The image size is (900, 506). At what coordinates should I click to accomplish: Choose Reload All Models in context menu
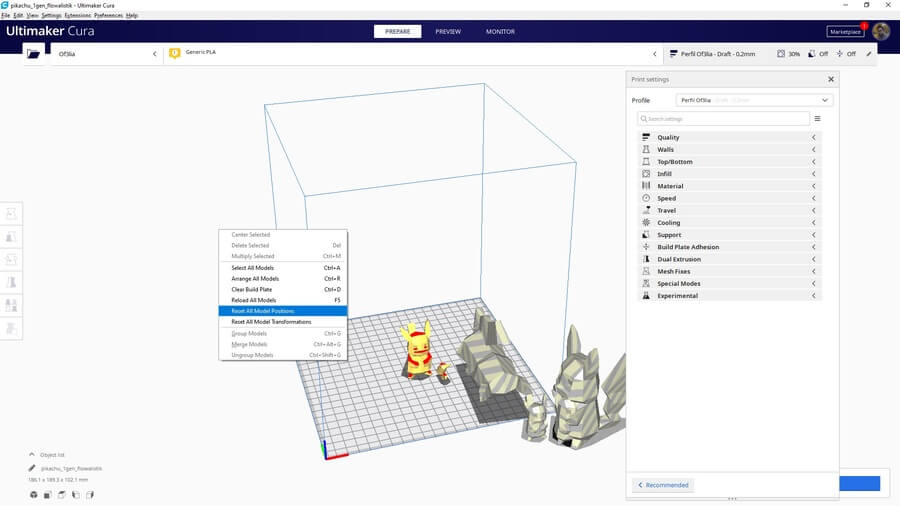click(x=283, y=300)
